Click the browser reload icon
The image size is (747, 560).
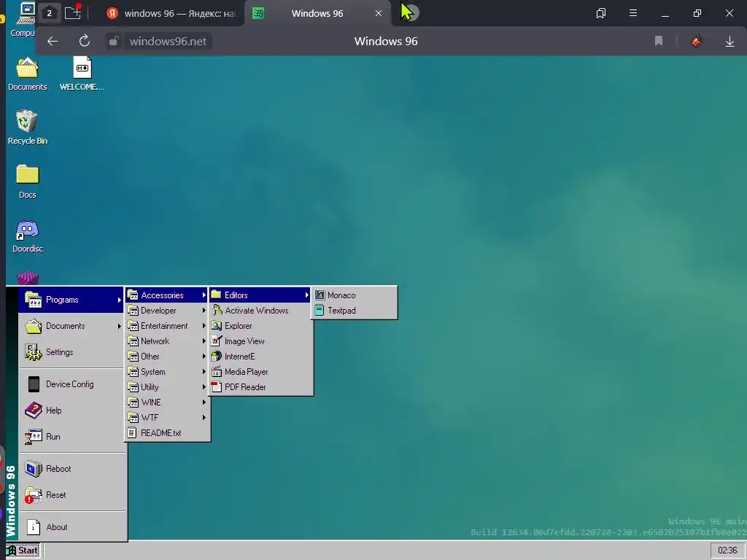pyautogui.click(x=85, y=42)
